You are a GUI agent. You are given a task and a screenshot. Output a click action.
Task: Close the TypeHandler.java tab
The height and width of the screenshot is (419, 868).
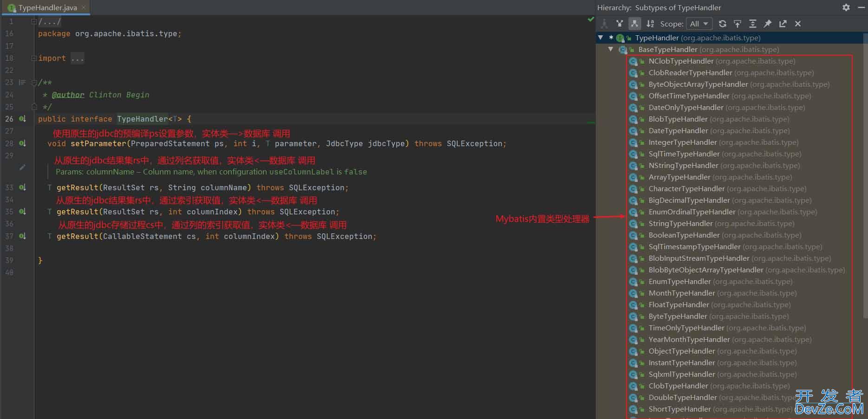(x=84, y=7)
